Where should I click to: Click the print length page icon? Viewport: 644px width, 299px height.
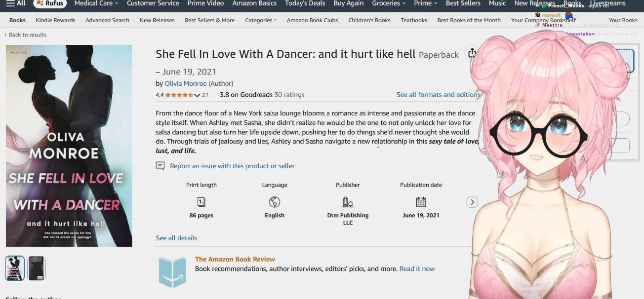pyautogui.click(x=201, y=202)
